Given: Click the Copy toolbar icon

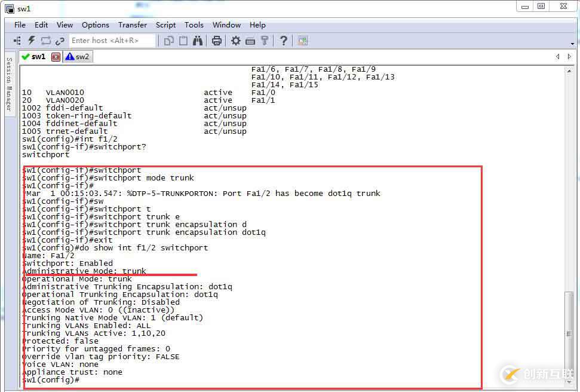Looking at the screenshot, I should coord(168,41).
